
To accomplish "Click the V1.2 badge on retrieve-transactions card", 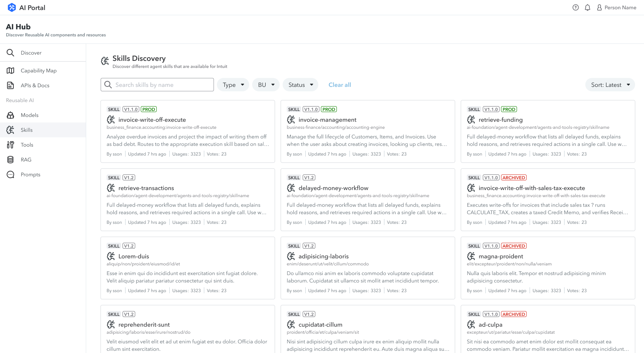I will click(x=129, y=177).
